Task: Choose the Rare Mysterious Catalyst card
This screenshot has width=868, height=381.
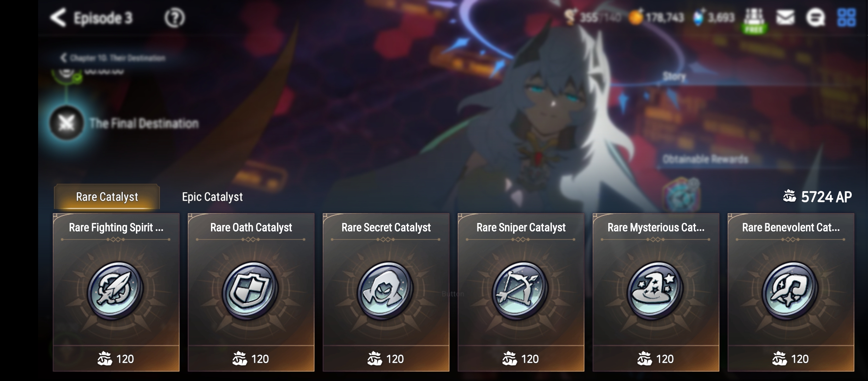Action: pos(656,292)
